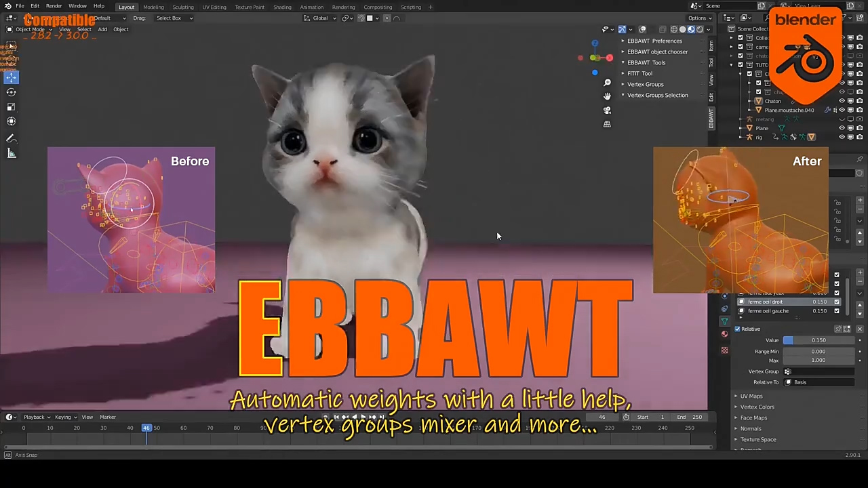Open Options dropdown in viewport header
The width and height of the screenshot is (868, 488).
698,18
